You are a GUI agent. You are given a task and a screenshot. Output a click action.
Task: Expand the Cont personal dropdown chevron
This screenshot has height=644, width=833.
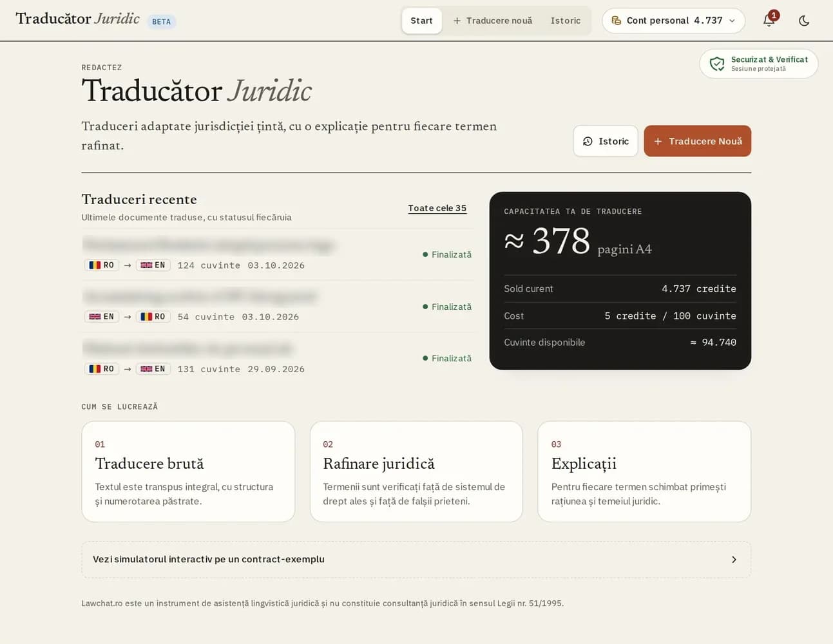coord(732,21)
